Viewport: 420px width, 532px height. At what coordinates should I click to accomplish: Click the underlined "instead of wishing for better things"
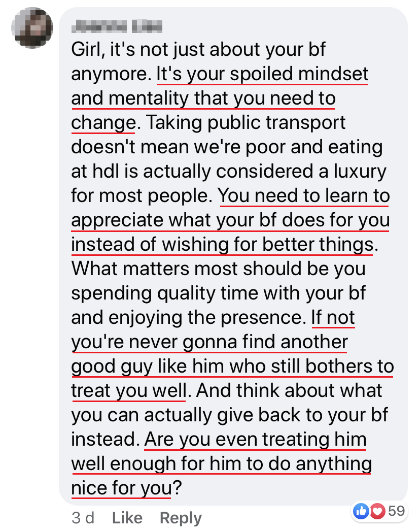(x=222, y=244)
